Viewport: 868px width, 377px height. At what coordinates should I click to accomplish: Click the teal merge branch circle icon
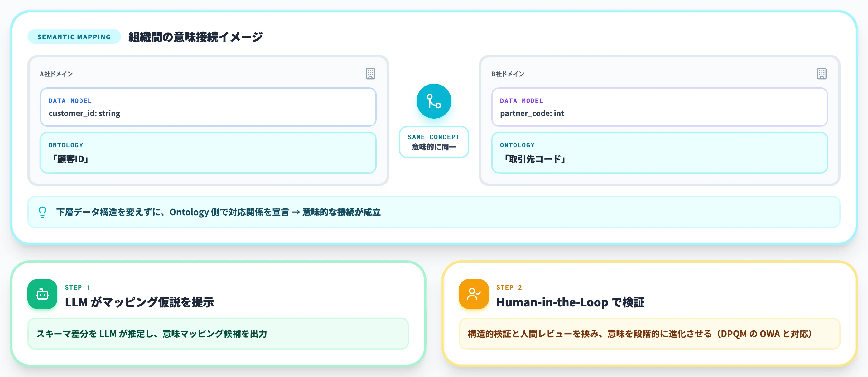pyautogui.click(x=434, y=101)
